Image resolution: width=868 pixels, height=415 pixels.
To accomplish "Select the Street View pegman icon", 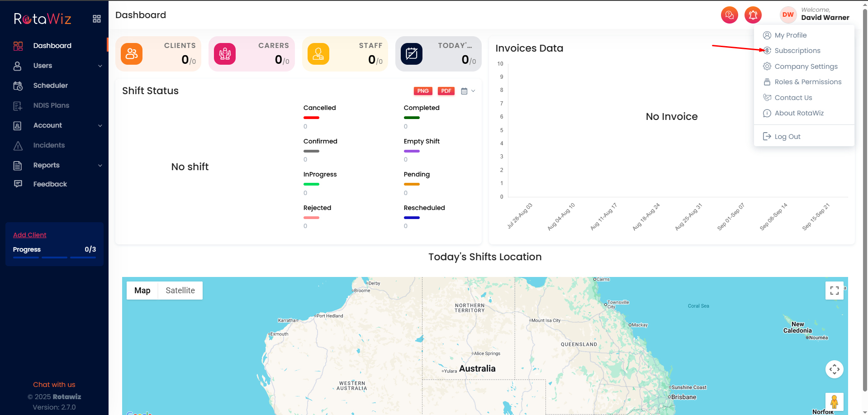I will tap(834, 401).
